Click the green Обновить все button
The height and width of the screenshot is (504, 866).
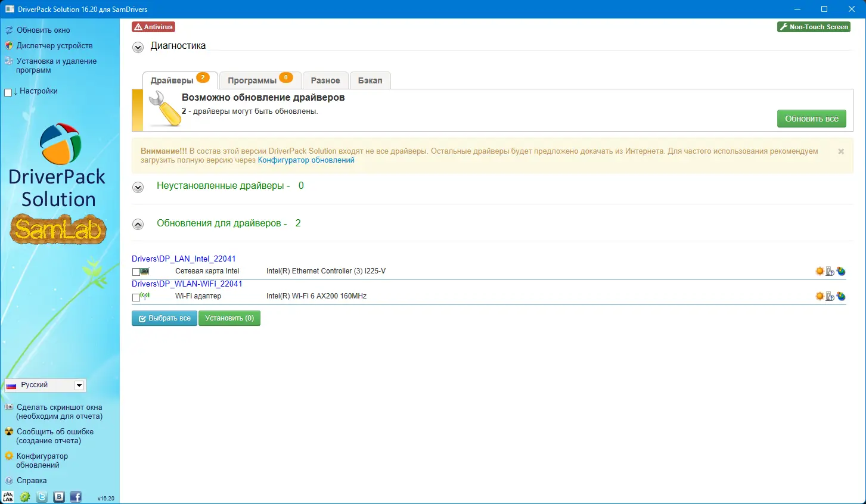[x=811, y=119]
